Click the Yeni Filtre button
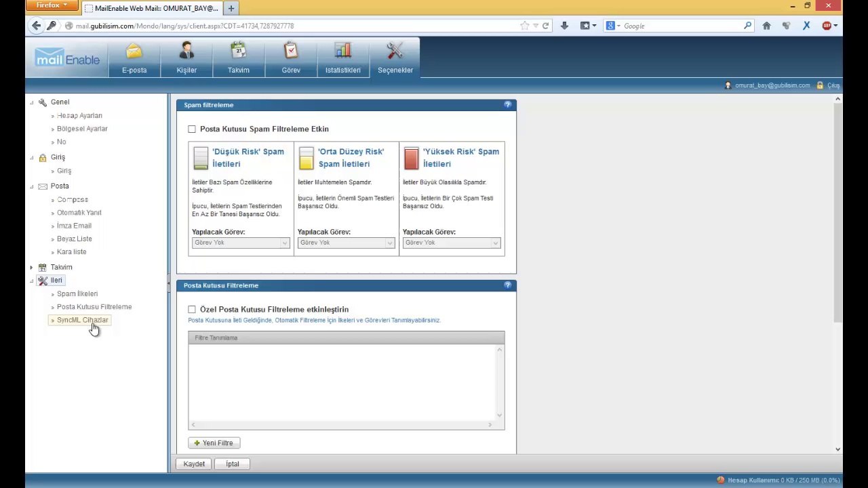This screenshot has width=868, height=488. (214, 443)
